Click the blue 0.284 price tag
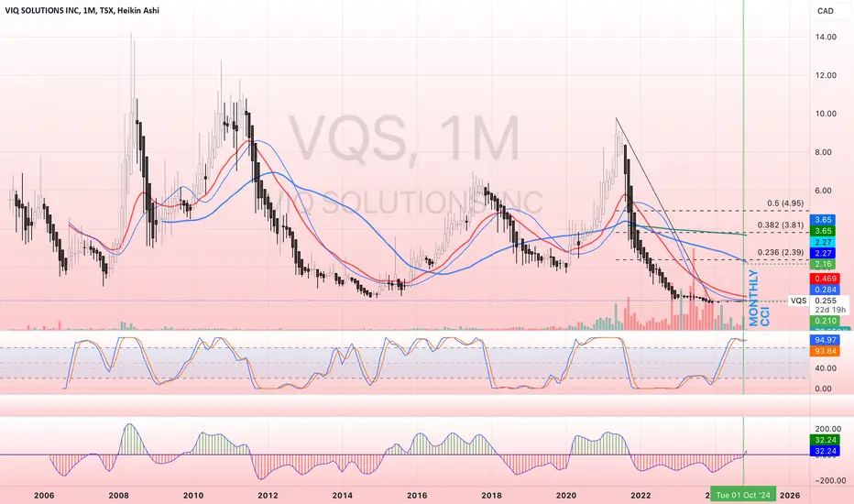Screen dimensions: 854x504 pyautogui.click(x=825, y=290)
